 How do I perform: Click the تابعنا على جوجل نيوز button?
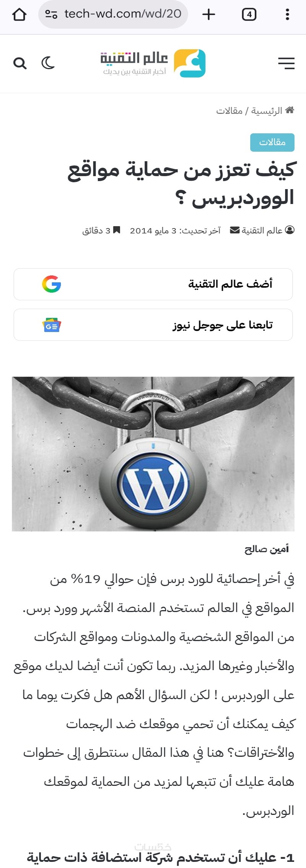point(153,325)
